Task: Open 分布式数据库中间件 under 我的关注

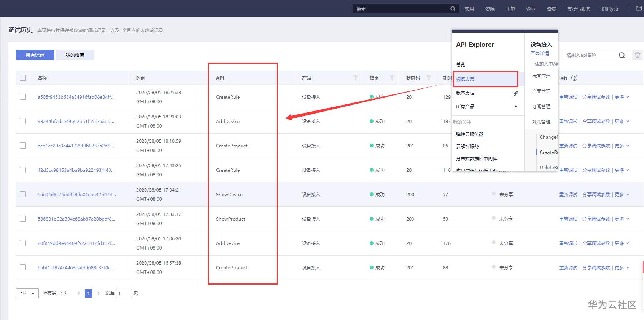Action: tap(477, 159)
